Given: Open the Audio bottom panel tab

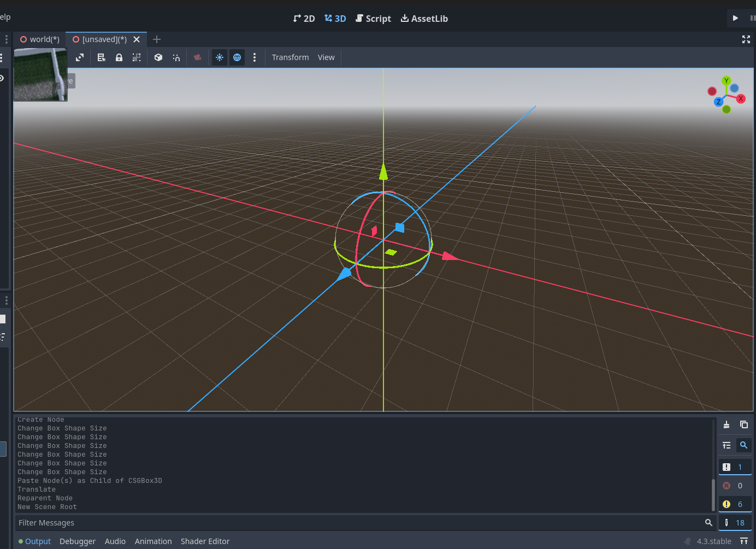Looking at the screenshot, I should 115,541.
